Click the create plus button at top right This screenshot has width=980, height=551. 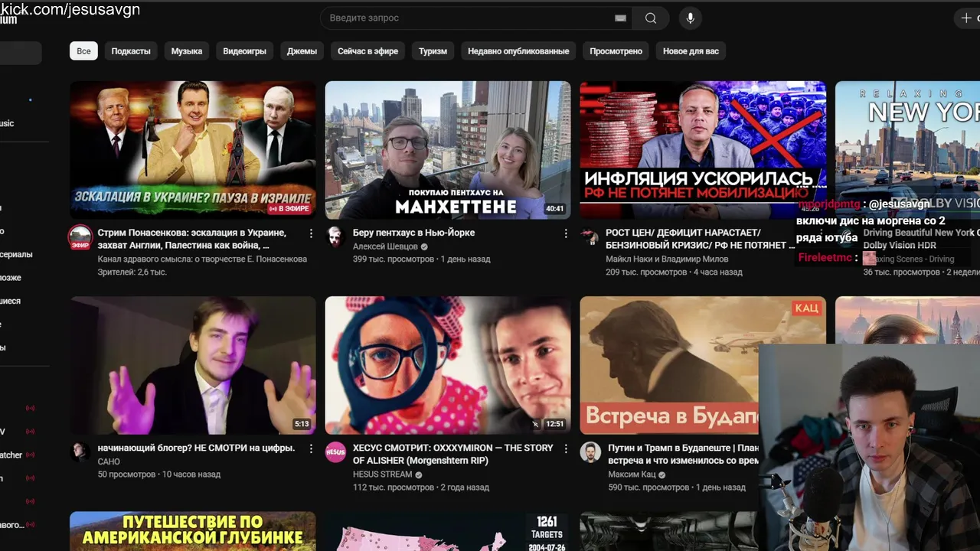click(x=965, y=18)
